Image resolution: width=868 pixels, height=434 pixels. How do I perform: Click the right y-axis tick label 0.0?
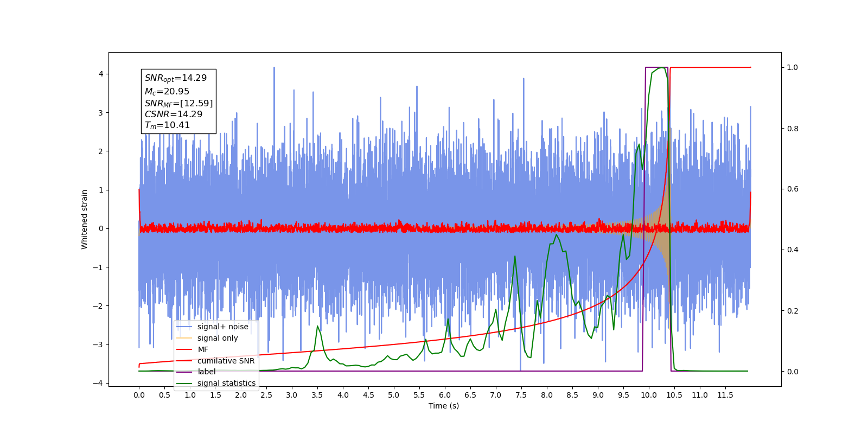[x=793, y=372]
